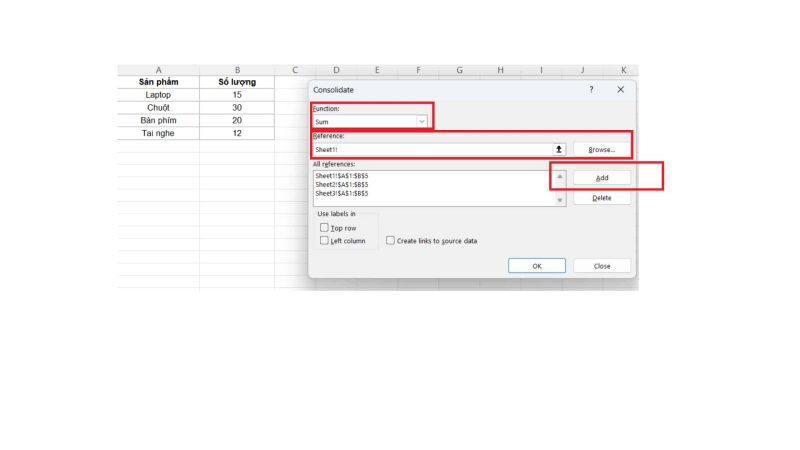
Task: Select column F header
Action: [418, 70]
